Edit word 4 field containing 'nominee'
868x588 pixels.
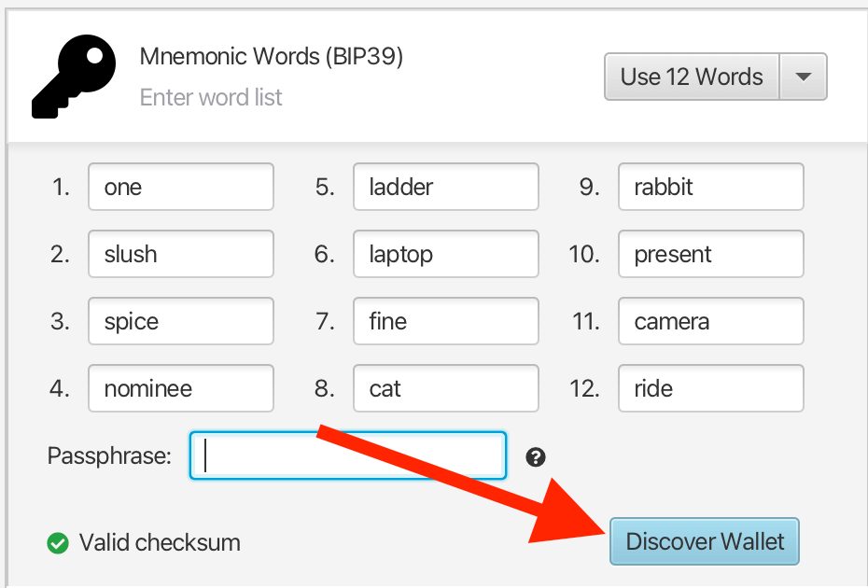click(x=181, y=389)
